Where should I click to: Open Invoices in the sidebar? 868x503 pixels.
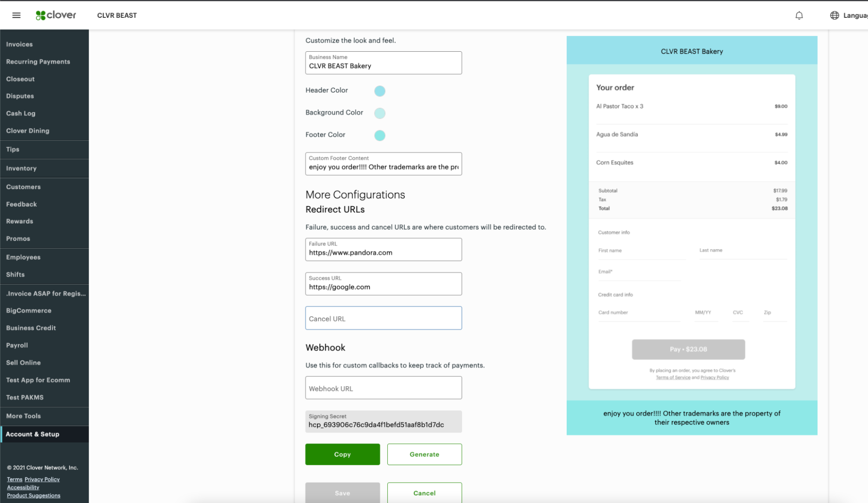(x=20, y=44)
